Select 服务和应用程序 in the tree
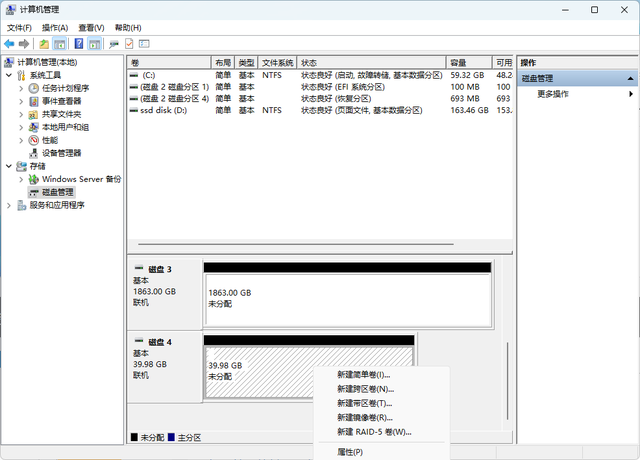The image size is (640, 460). point(57,205)
